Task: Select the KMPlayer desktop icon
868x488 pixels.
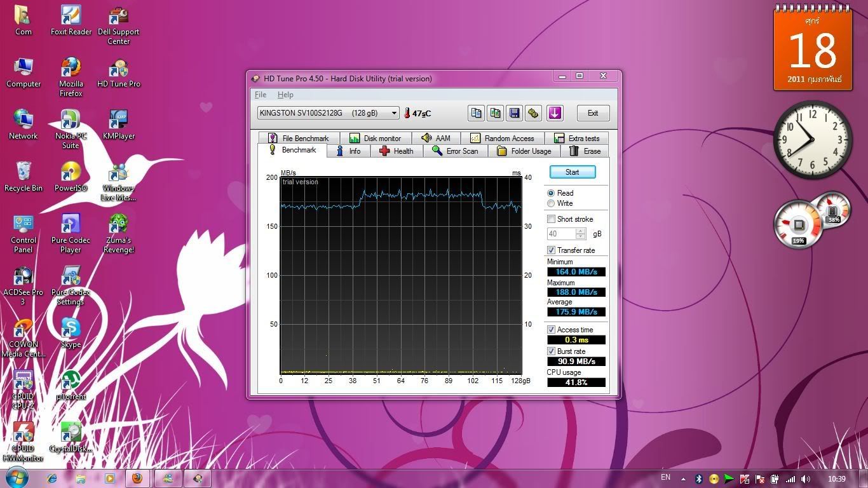Action: pos(118,125)
